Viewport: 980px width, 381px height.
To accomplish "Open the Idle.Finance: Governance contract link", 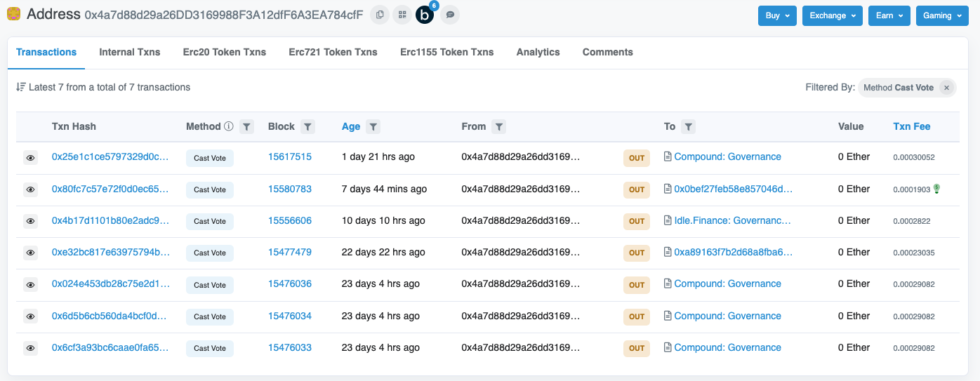I will tap(732, 220).
